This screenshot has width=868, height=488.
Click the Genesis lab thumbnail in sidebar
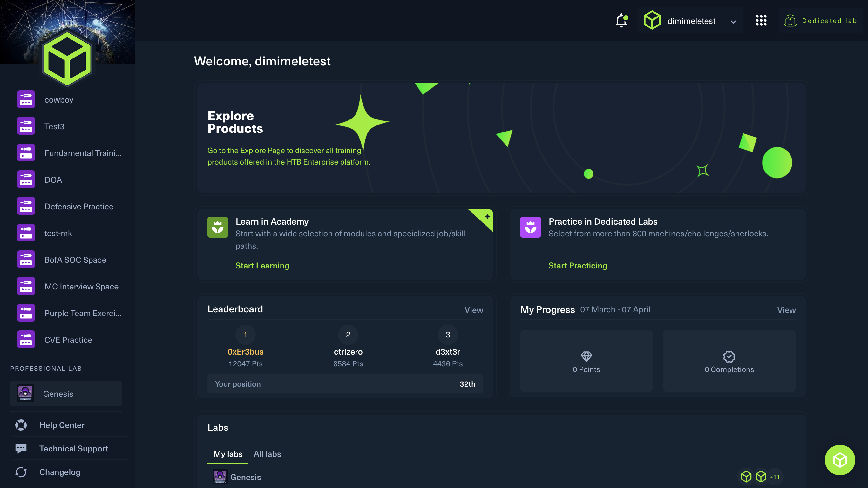pyautogui.click(x=25, y=393)
